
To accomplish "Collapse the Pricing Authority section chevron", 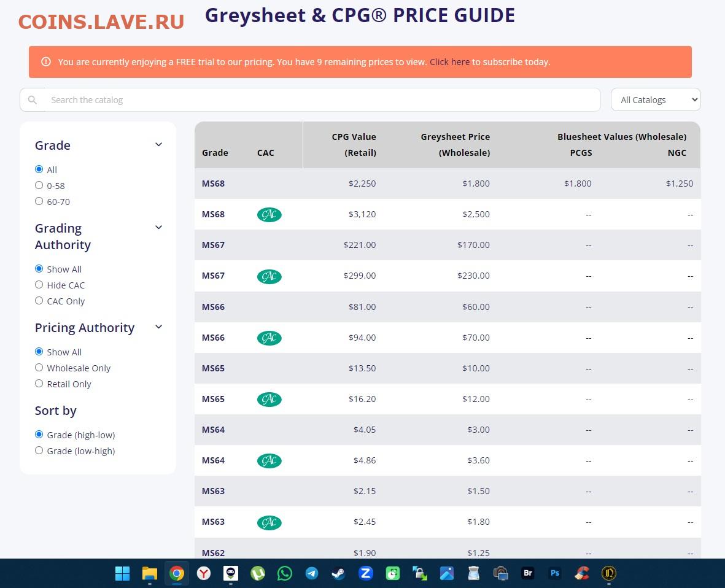I will (x=158, y=327).
